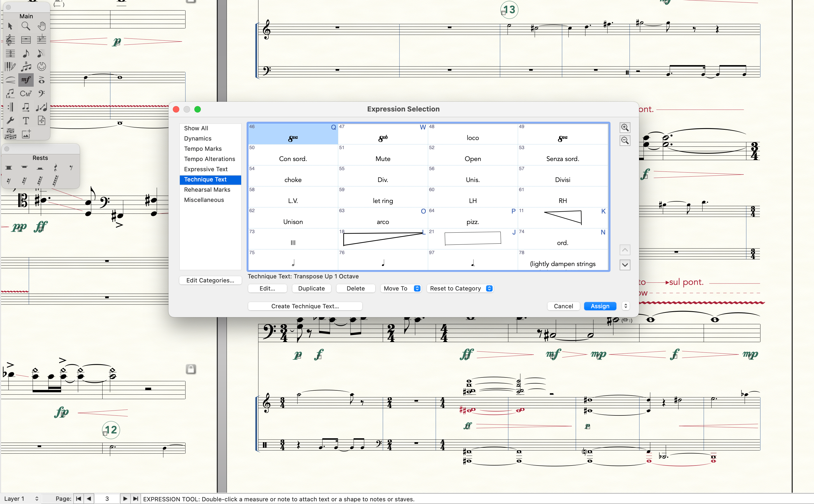Screen dimensions: 814x504
Task: Click Create Technique Text button
Action: pos(305,306)
